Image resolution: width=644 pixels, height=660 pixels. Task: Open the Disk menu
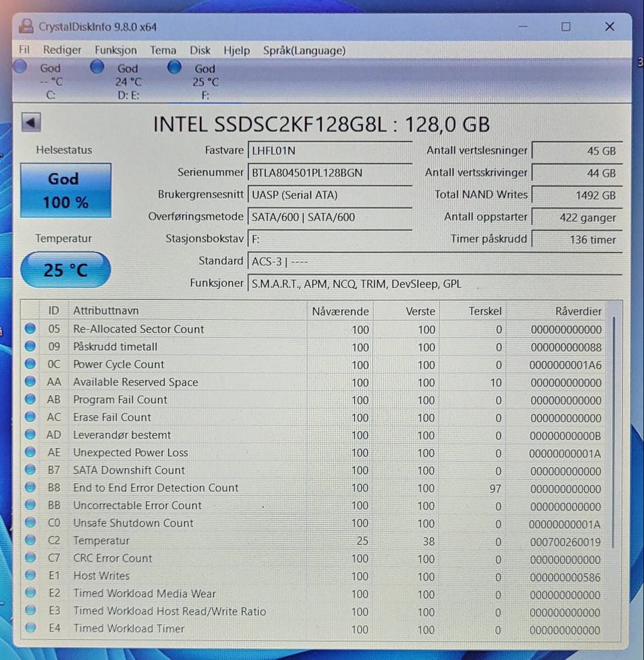(200, 50)
